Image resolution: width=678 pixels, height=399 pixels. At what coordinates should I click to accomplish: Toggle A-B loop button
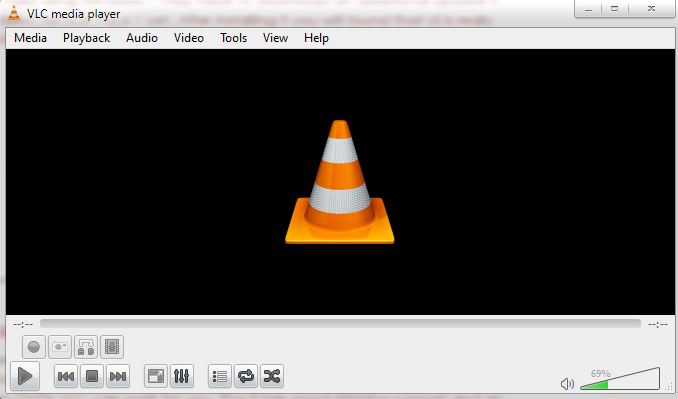pos(86,347)
